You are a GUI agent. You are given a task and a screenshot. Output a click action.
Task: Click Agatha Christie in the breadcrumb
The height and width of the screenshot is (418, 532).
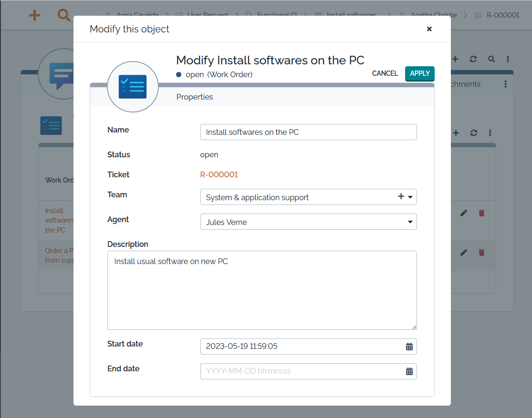[433, 15]
